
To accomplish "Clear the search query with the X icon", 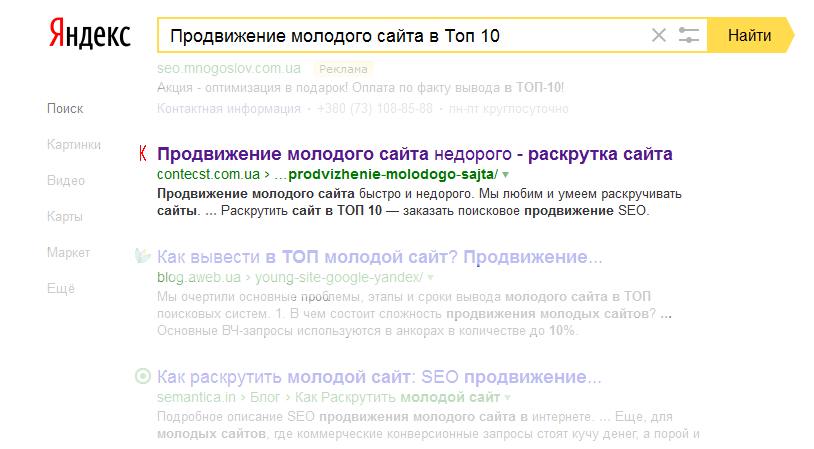I will click(x=659, y=35).
